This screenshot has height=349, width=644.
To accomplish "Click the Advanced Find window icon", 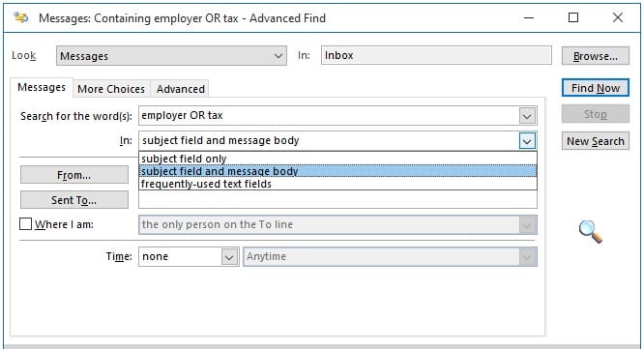I will point(20,17).
